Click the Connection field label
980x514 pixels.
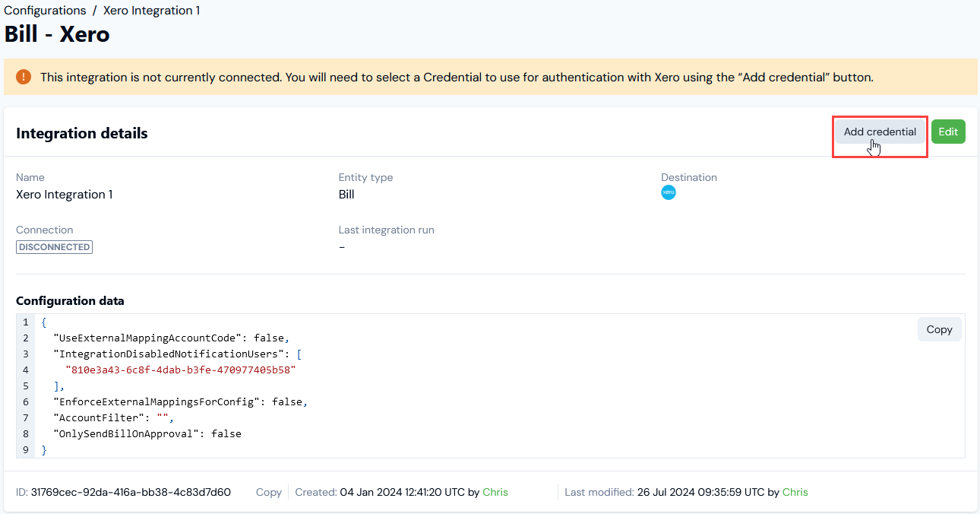coord(45,230)
